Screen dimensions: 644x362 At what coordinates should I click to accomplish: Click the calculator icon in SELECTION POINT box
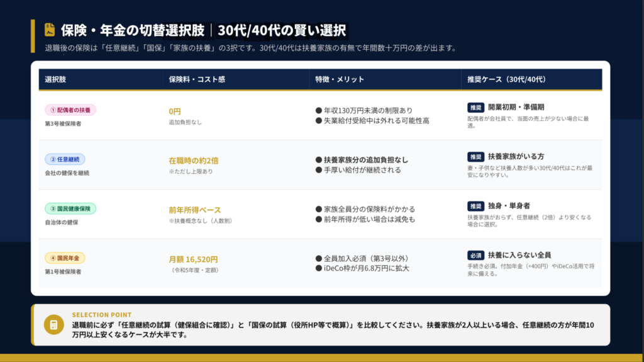[x=53, y=325]
